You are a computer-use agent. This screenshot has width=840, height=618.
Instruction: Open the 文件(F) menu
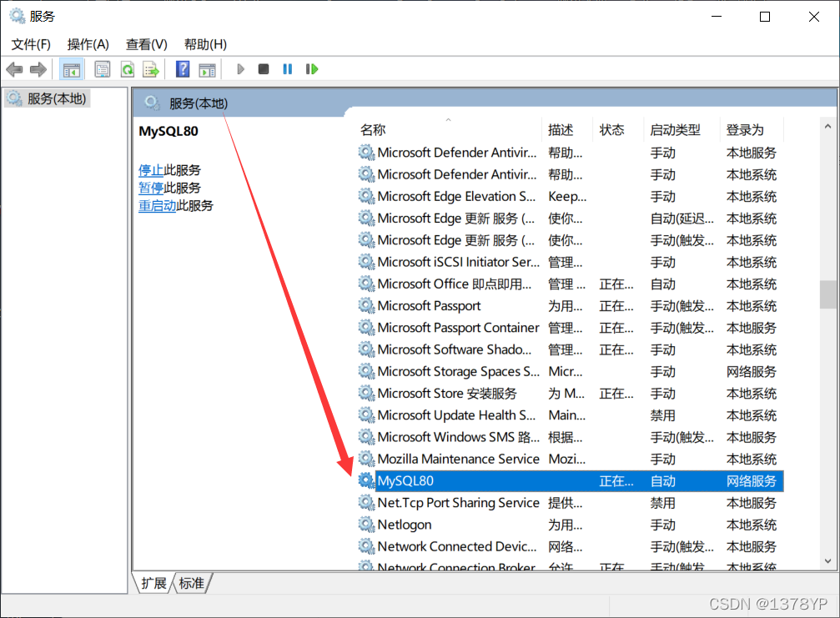(x=31, y=44)
